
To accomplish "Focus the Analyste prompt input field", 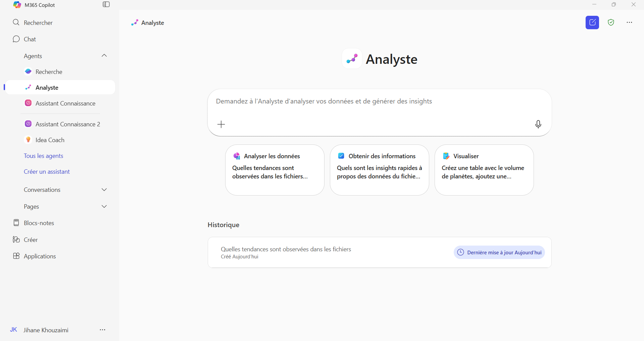I will [369, 101].
